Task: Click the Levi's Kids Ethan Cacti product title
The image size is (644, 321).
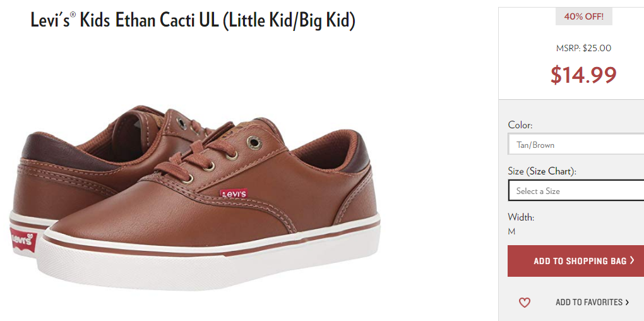Action: coord(193,20)
